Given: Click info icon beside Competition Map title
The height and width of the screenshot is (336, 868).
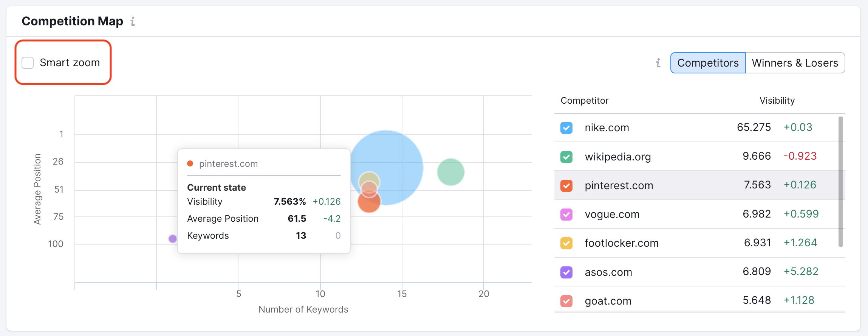Looking at the screenshot, I should pos(133,22).
